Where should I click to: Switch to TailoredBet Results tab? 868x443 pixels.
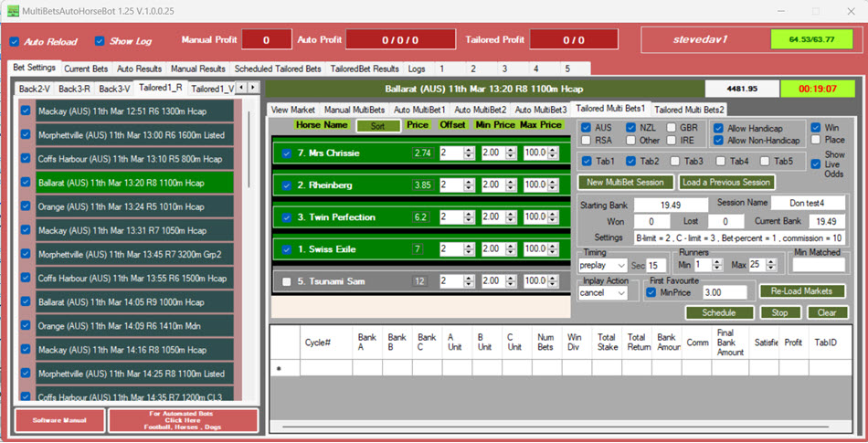(x=365, y=69)
